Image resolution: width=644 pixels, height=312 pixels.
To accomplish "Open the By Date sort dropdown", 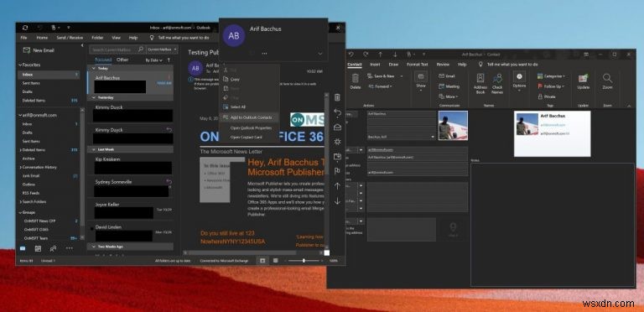I will pyautogui.click(x=154, y=60).
